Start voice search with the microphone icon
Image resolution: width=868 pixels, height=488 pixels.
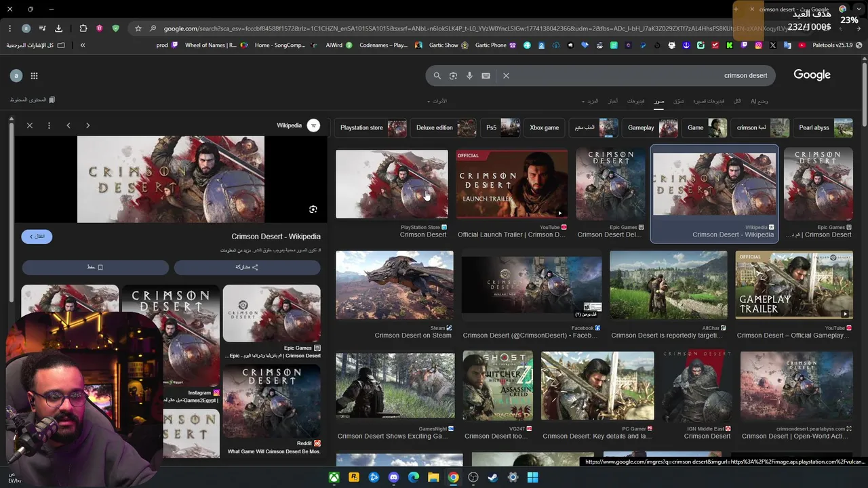pyautogui.click(x=469, y=76)
